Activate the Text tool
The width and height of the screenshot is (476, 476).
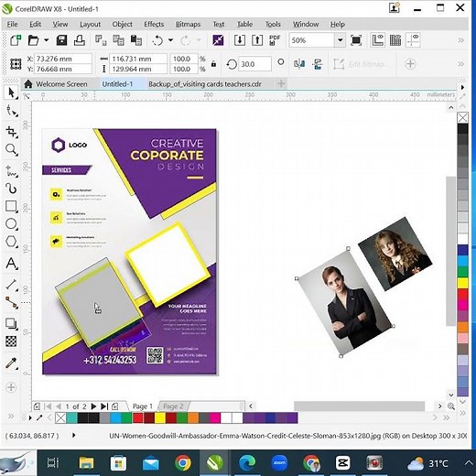[11, 263]
